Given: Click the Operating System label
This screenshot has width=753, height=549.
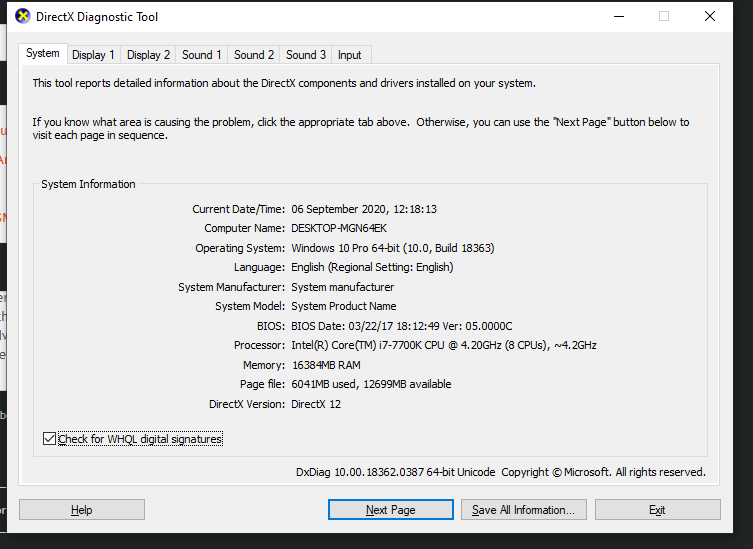Looking at the screenshot, I should (240, 248).
